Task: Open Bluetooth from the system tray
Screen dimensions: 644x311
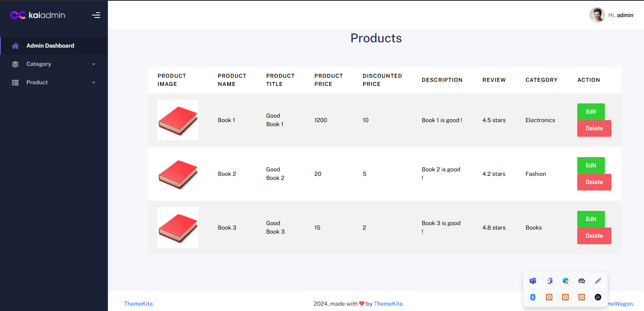Action: pos(533,297)
